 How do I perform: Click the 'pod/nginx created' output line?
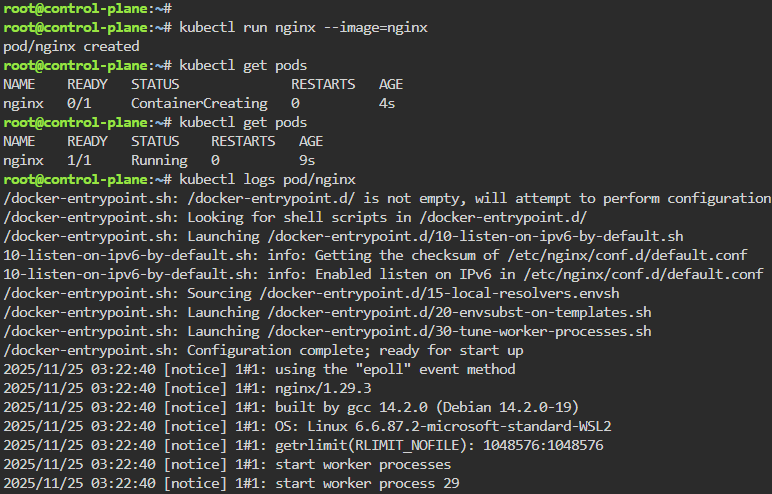[x=71, y=46]
